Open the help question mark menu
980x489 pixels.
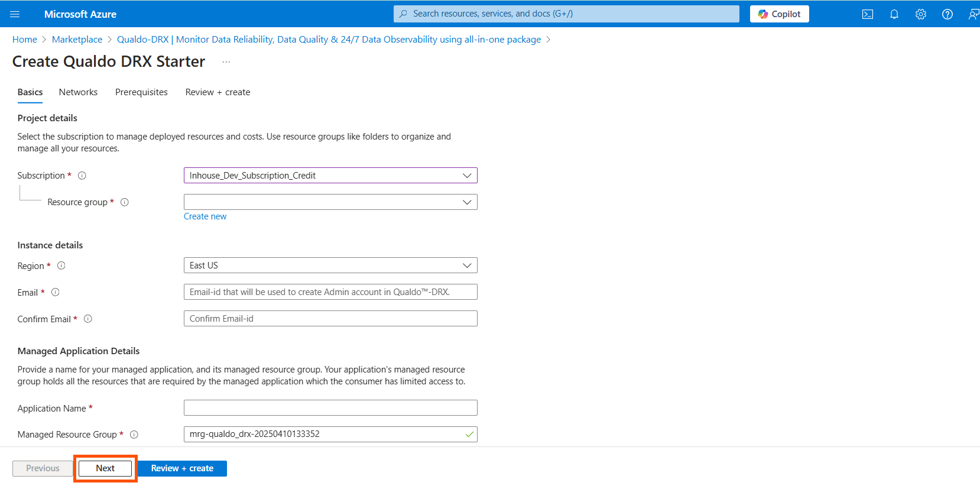click(x=947, y=14)
